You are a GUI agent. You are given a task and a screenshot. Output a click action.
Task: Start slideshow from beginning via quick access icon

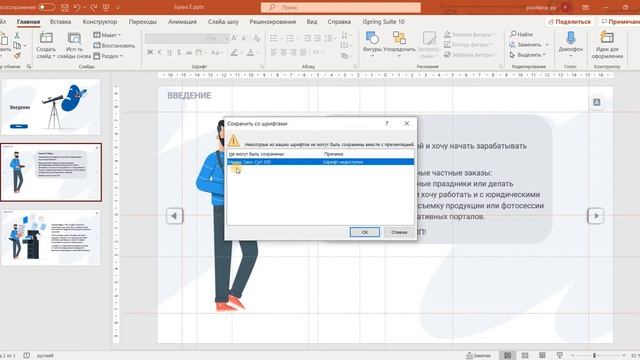[x=106, y=7]
